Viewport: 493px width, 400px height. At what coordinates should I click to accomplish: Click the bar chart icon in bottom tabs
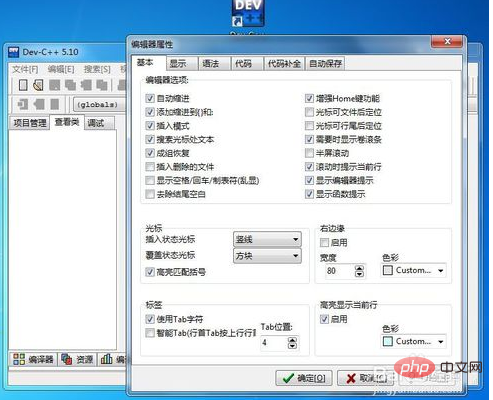coord(106,359)
